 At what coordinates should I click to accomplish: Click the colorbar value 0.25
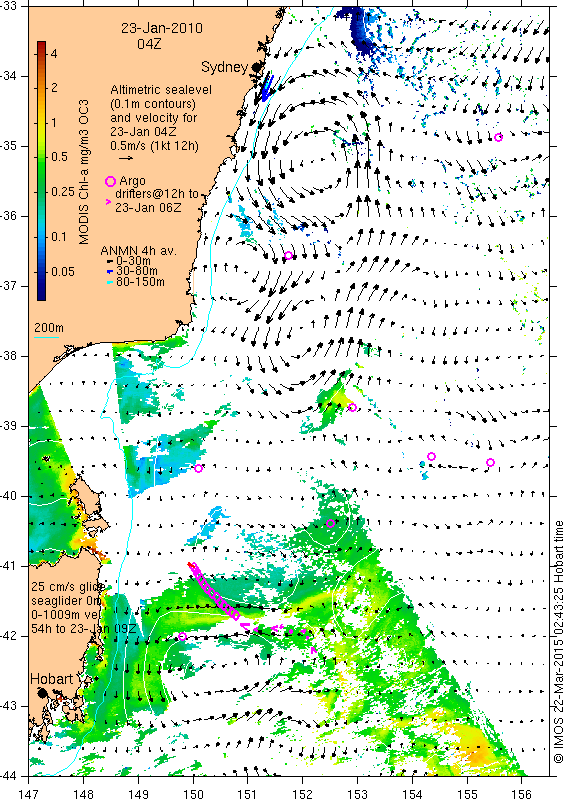pyautogui.click(x=62, y=192)
